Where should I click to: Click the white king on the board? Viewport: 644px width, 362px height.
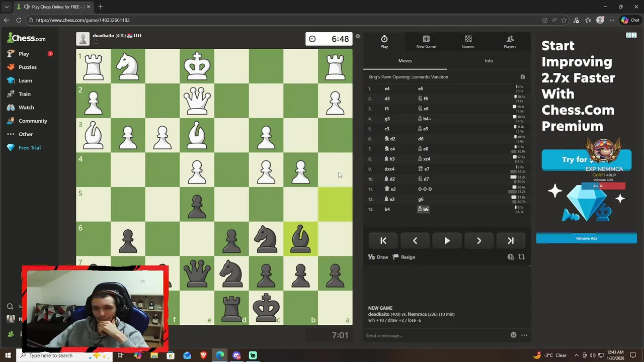[197, 66]
